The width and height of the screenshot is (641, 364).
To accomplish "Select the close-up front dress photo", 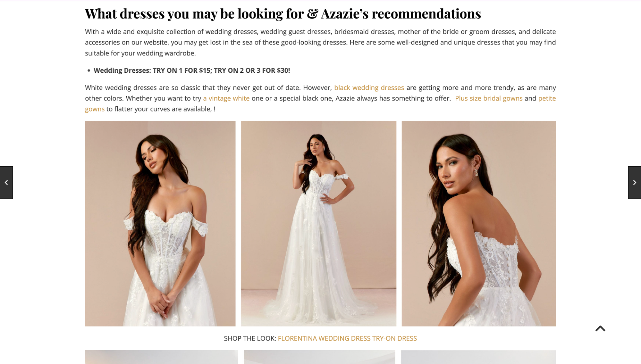I will (x=160, y=223).
